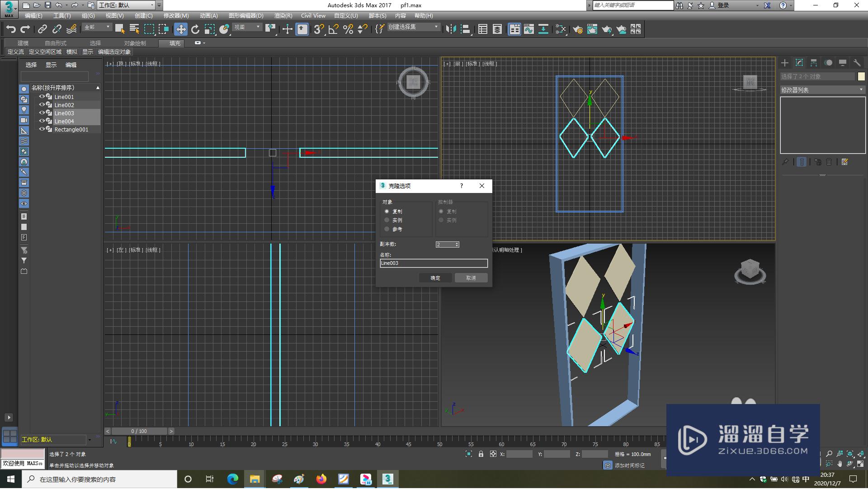The height and width of the screenshot is (489, 868).
Task: Open the Layer Explorer icon
Action: 497,29
